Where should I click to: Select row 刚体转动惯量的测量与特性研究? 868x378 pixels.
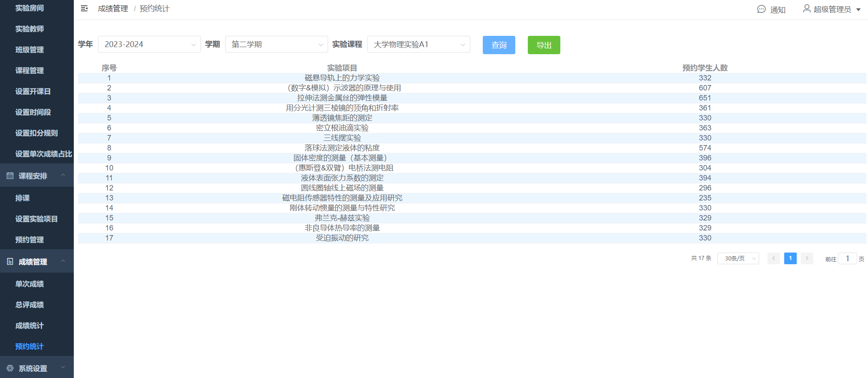[472, 208]
